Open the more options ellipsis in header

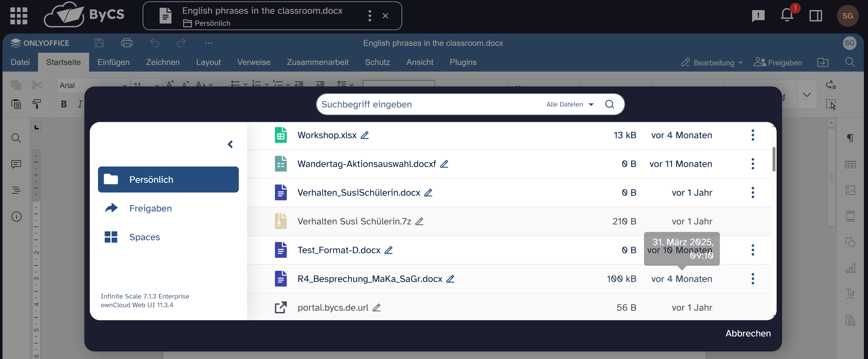pos(209,43)
